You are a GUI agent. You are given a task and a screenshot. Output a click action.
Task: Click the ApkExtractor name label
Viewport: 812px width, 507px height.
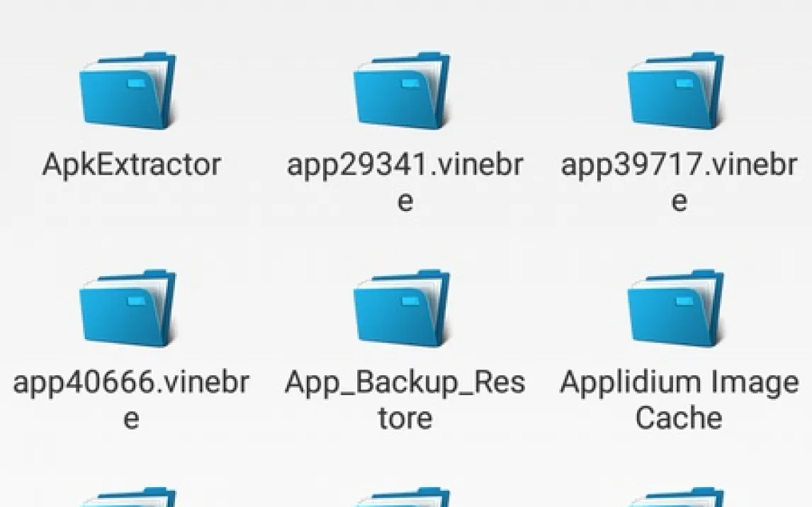[x=132, y=166]
